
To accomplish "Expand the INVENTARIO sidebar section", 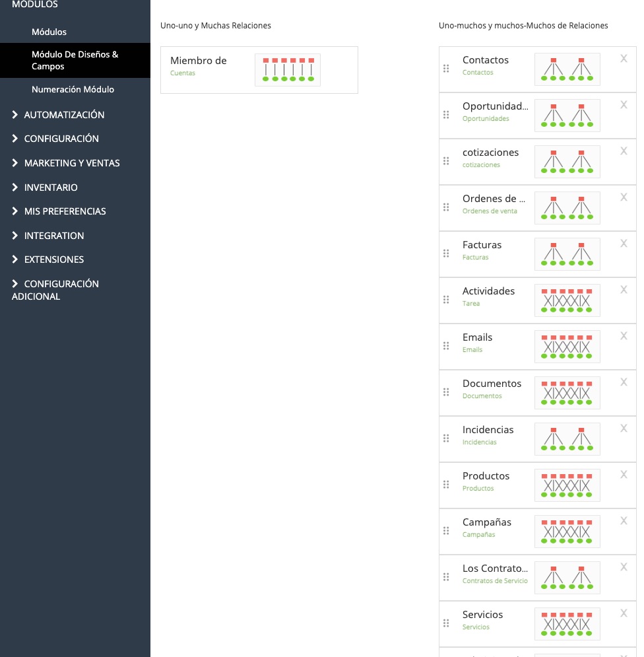I will click(51, 188).
